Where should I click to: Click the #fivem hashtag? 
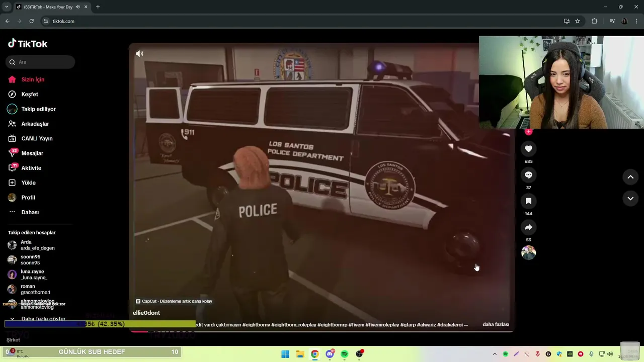tap(356, 325)
